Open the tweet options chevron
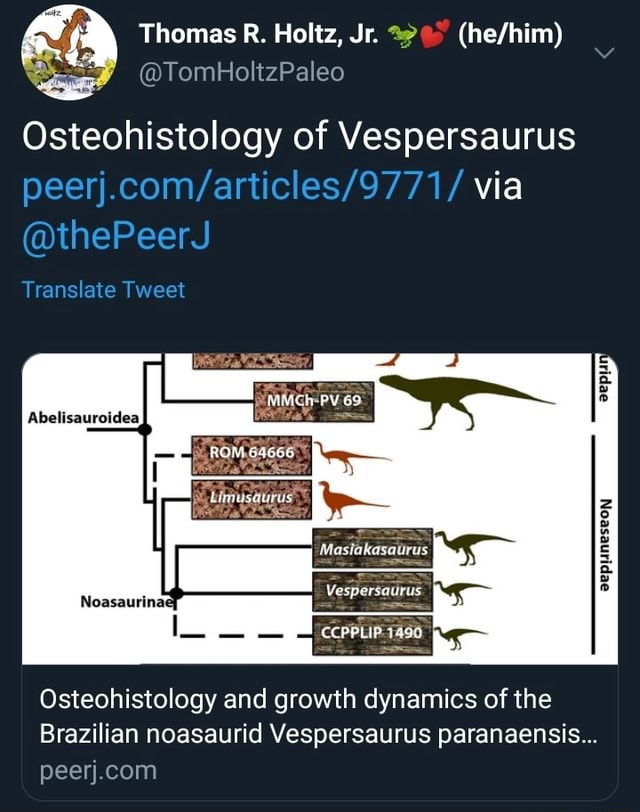This screenshot has height=812, width=640. coord(603,54)
